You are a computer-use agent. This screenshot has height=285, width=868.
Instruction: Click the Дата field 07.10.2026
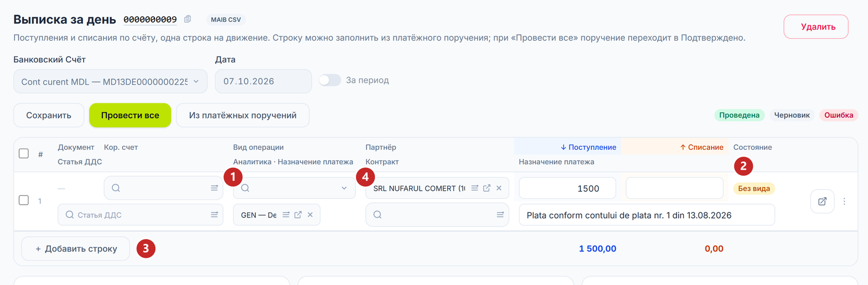(263, 82)
